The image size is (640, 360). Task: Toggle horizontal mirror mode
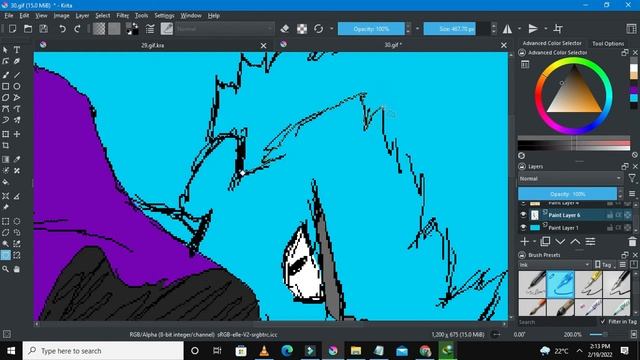(507, 29)
